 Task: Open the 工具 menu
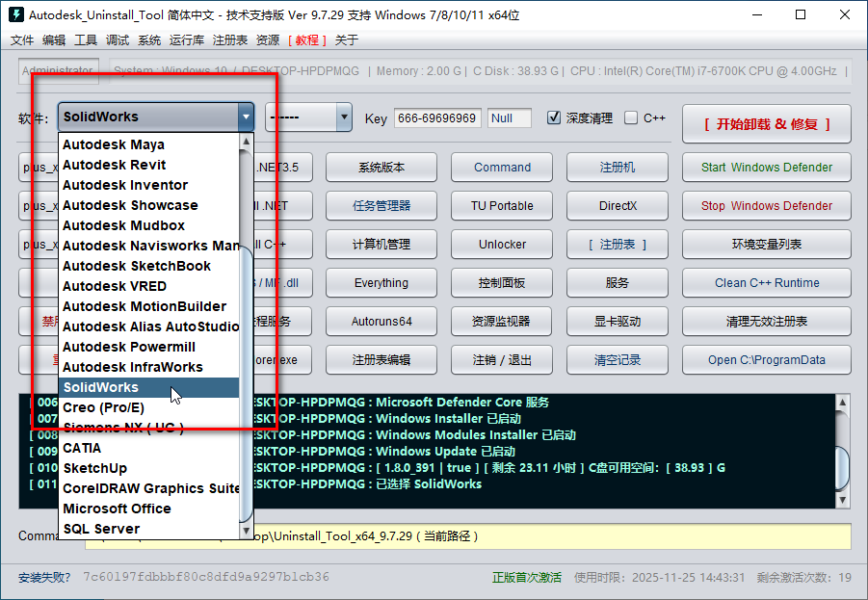85,39
